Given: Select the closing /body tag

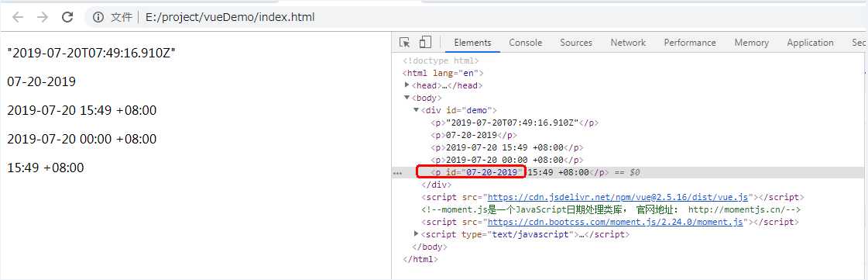Looking at the screenshot, I should click(x=430, y=247).
